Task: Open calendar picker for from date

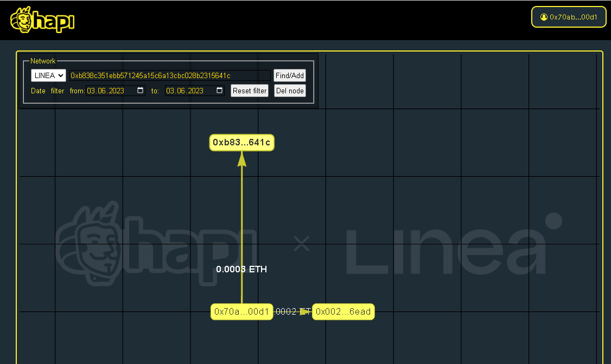Action: click(141, 91)
